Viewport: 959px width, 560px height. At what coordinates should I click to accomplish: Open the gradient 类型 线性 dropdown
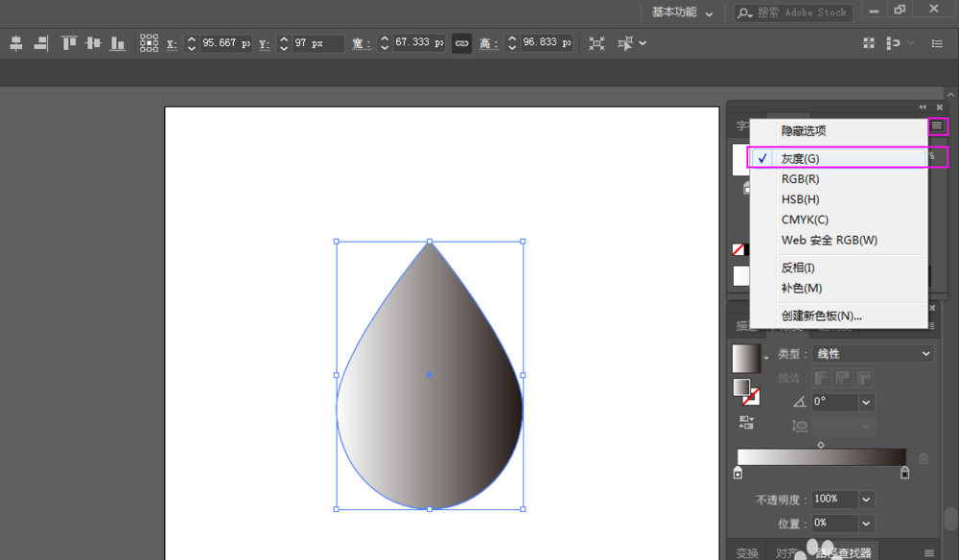[x=873, y=354]
